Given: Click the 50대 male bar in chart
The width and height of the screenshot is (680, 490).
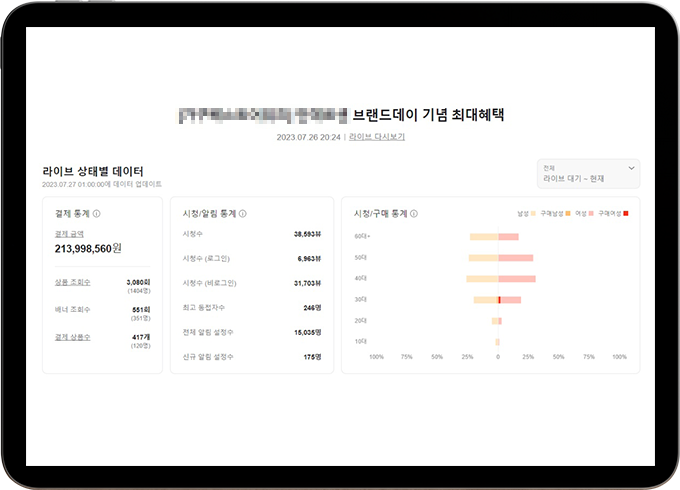Looking at the screenshot, I should pyautogui.click(x=482, y=258).
